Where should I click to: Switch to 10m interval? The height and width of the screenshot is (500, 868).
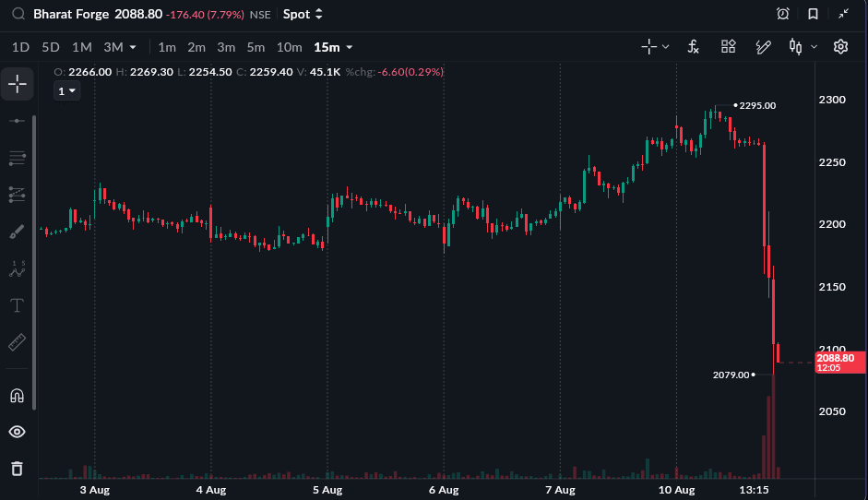(289, 48)
